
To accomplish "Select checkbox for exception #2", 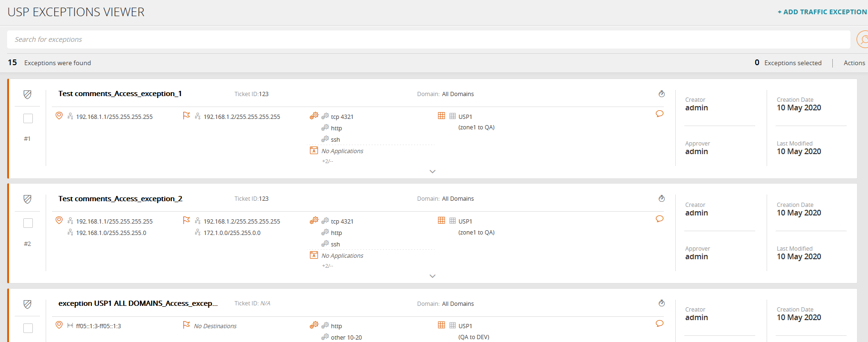I will [28, 223].
